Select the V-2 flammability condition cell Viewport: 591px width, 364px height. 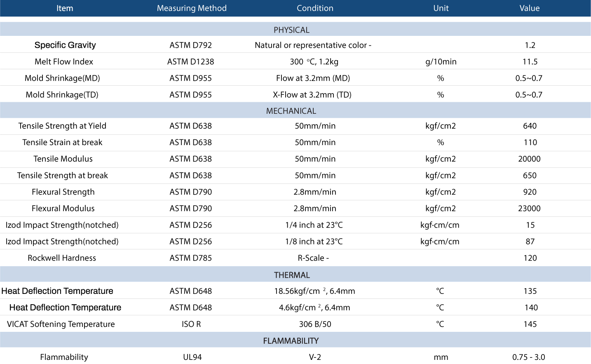pyautogui.click(x=315, y=357)
